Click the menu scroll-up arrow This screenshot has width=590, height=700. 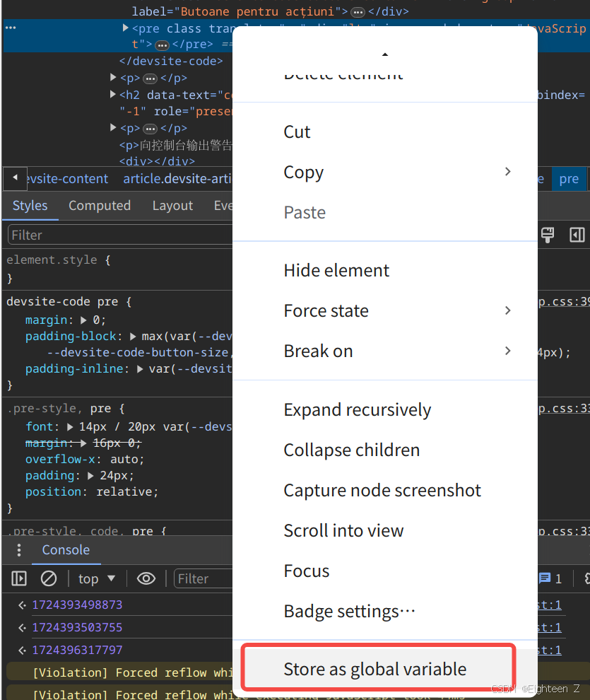(x=385, y=54)
